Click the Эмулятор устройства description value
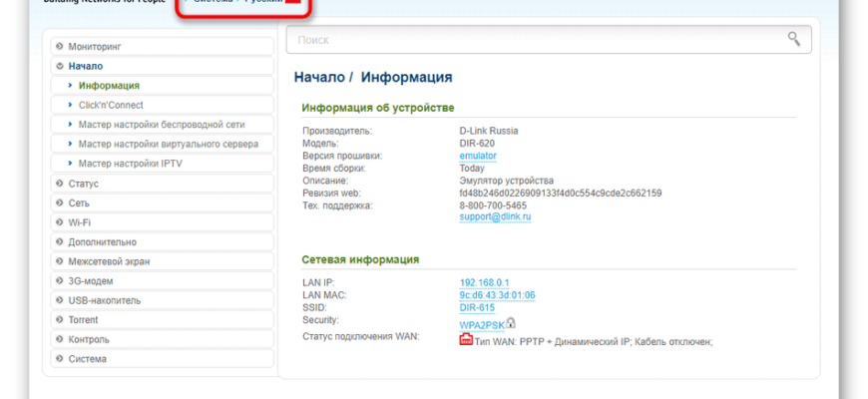This screenshot has width=868, height=399. pos(507,181)
